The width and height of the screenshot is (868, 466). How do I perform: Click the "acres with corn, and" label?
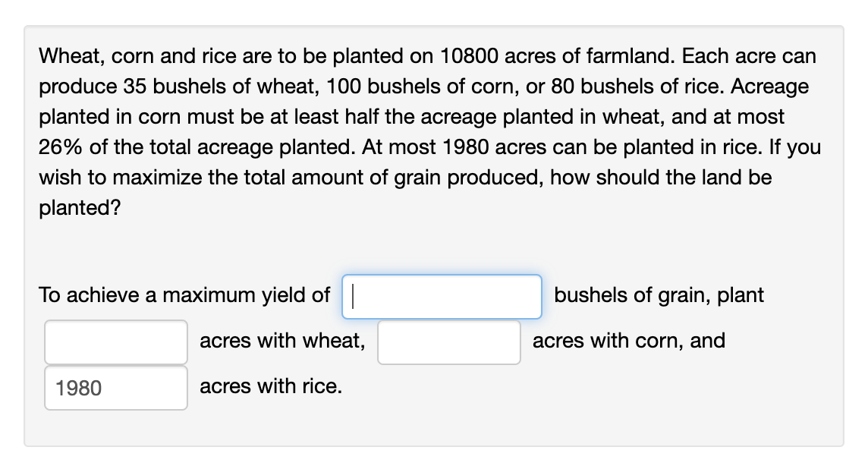(x=628, y=341)
